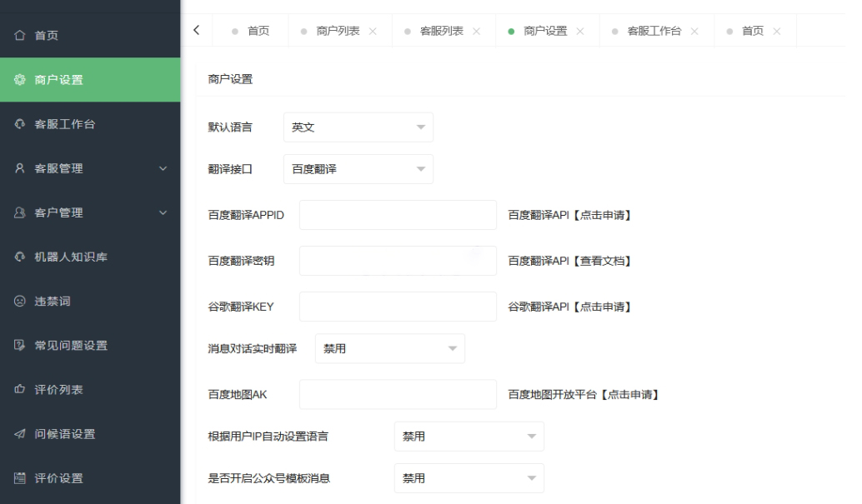Click the thumbs-up icon beside 评价列表
The image size is (862, 504).
pyautogui.click(x=20, y=389)
